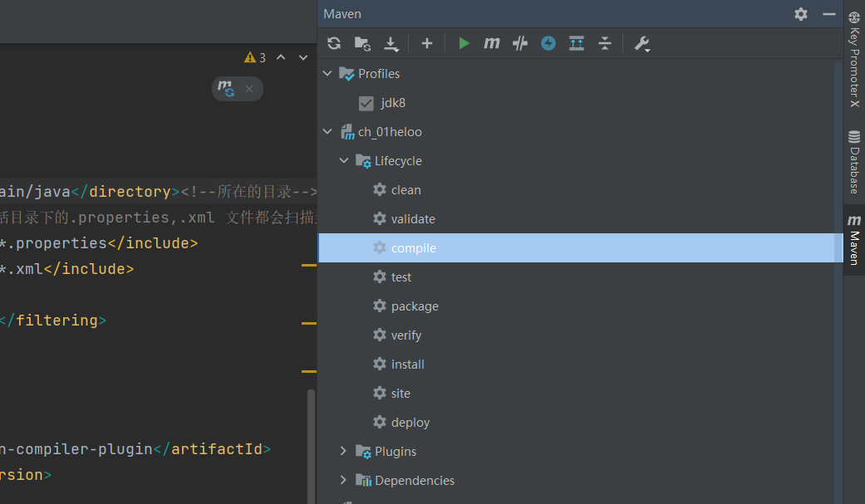Execute Maven goal via m icon

click(x=492, y=43)
